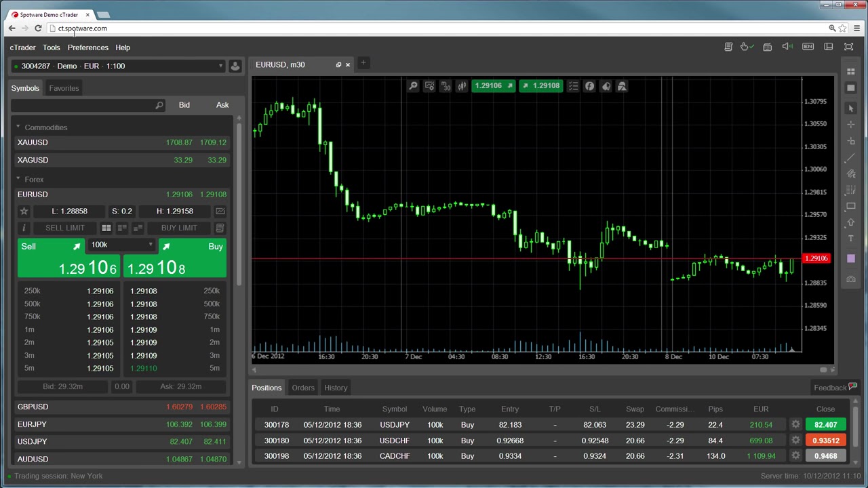Open settings gear for USDJPY position

795,425
